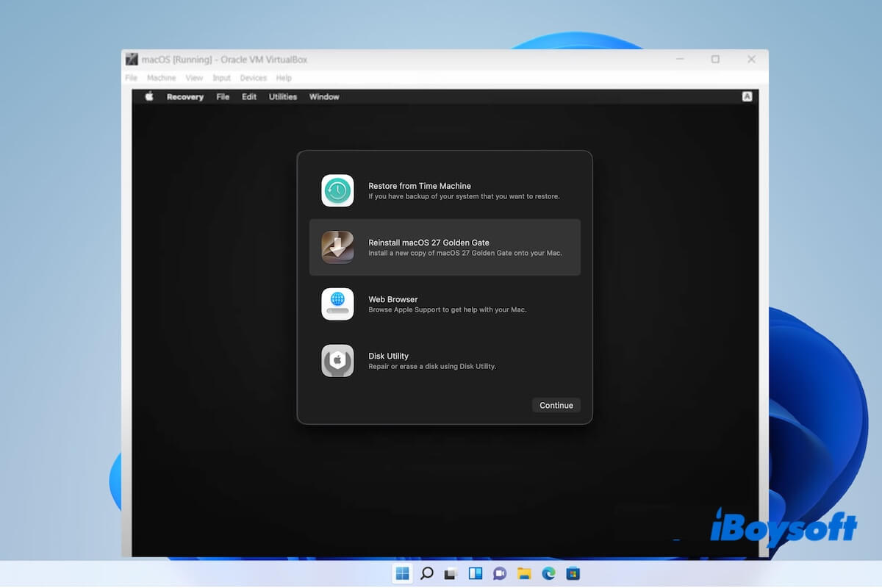
Task: Open the Windows Start menu
Action: [403, 573]
